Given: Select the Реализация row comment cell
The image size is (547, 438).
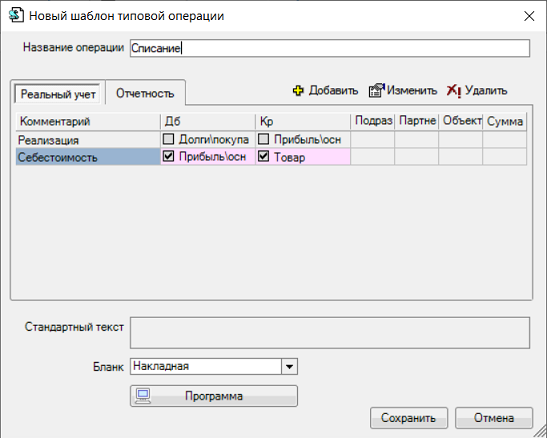Looking at the screenshot, I should coord(88,140).
